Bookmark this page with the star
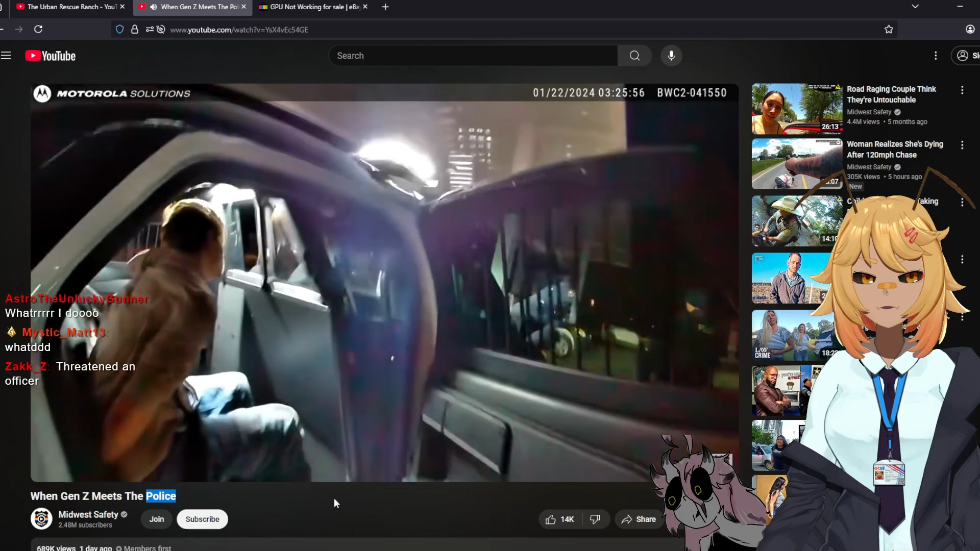The image size is (980, 551). coord(889,30)
